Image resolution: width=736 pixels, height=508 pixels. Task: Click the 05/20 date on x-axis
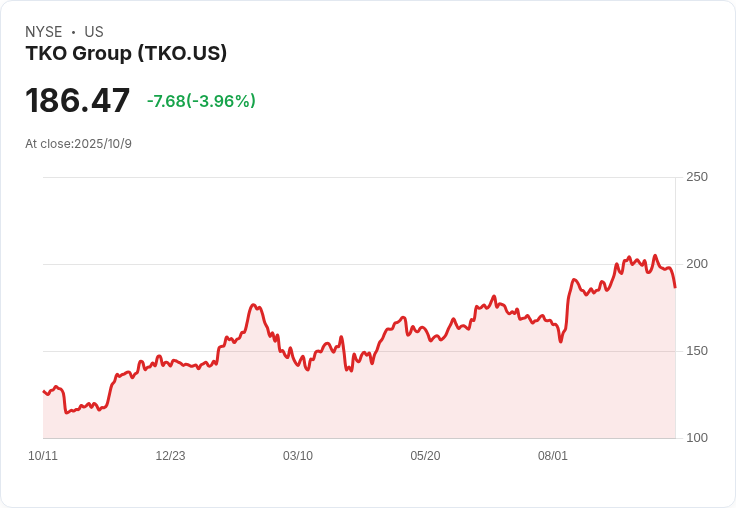tap(425, 456)
